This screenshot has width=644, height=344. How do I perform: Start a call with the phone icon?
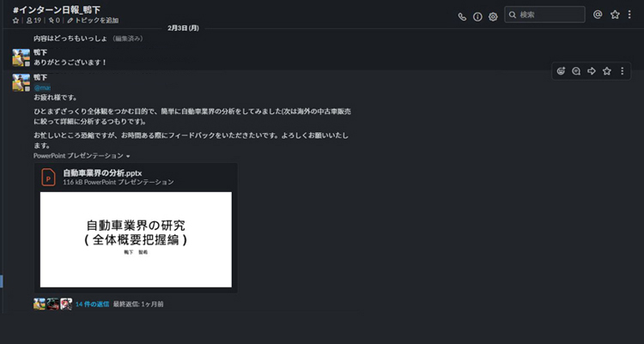(462, 17)
